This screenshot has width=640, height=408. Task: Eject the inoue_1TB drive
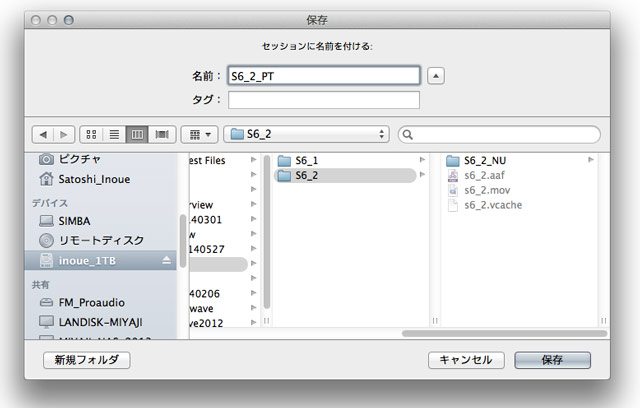pos(167,260)
